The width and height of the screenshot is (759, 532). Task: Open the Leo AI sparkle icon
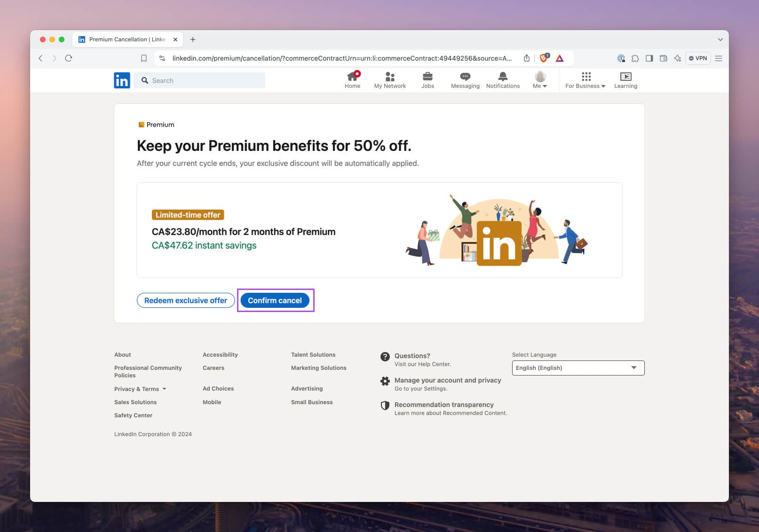[x=678, y=58]
